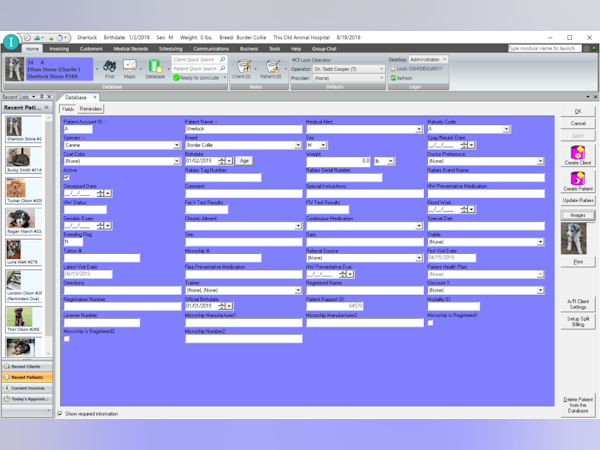The image size is (600, 450).
Task: Open the Referral Source dropdown
Action: tap(419, 258)
